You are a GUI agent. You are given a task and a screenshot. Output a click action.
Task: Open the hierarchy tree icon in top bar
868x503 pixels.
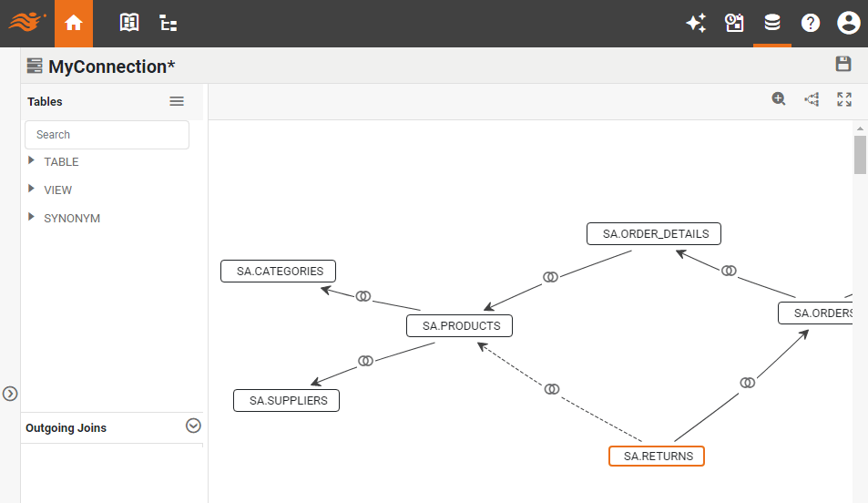(168, 24)
